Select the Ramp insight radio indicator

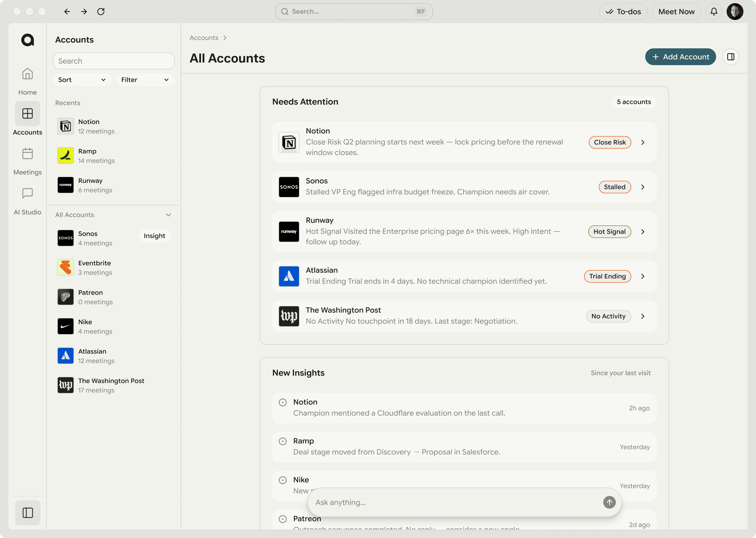pos(283,441)
